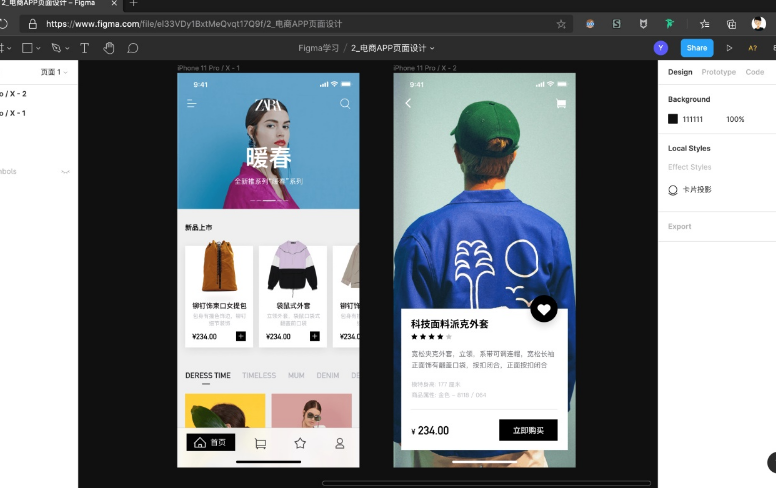Select the Comment tool
Viewport: 776px width, 488px height.
tap(132, 48)
